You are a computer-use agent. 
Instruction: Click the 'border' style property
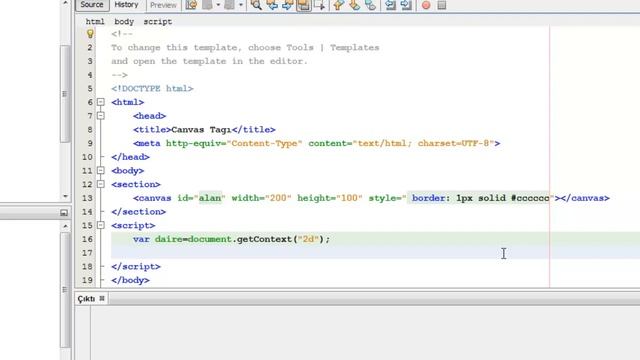[x=428, y=198]
